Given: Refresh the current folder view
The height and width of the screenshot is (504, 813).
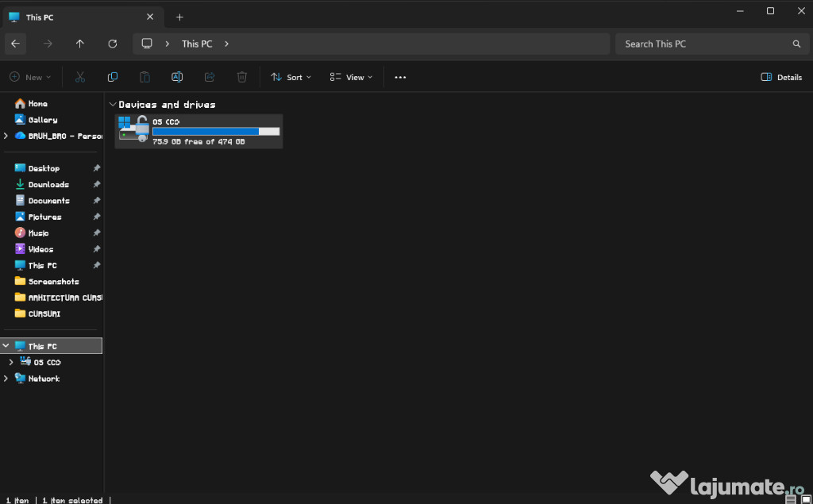Looking at the screenshot, I should tap(112, 44).
